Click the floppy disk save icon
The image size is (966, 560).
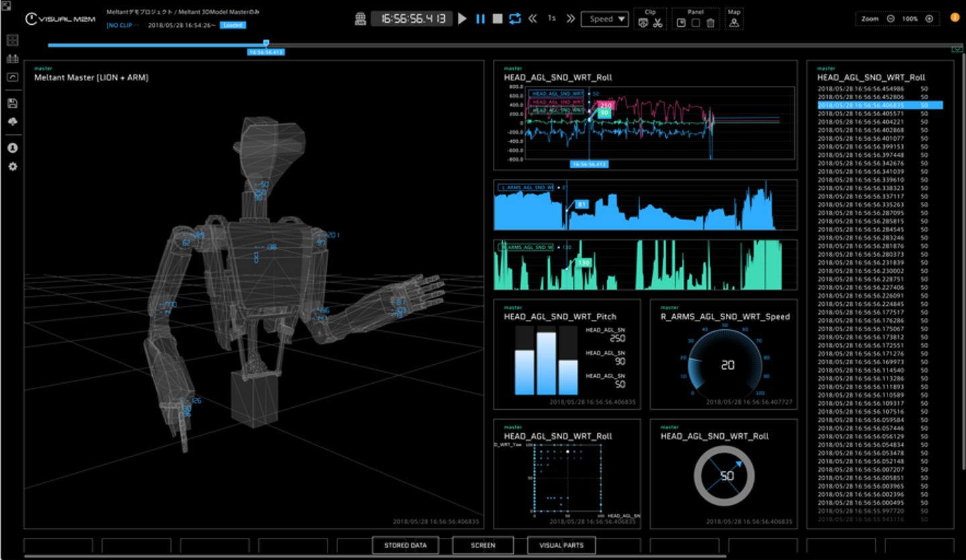coord(12,103)
